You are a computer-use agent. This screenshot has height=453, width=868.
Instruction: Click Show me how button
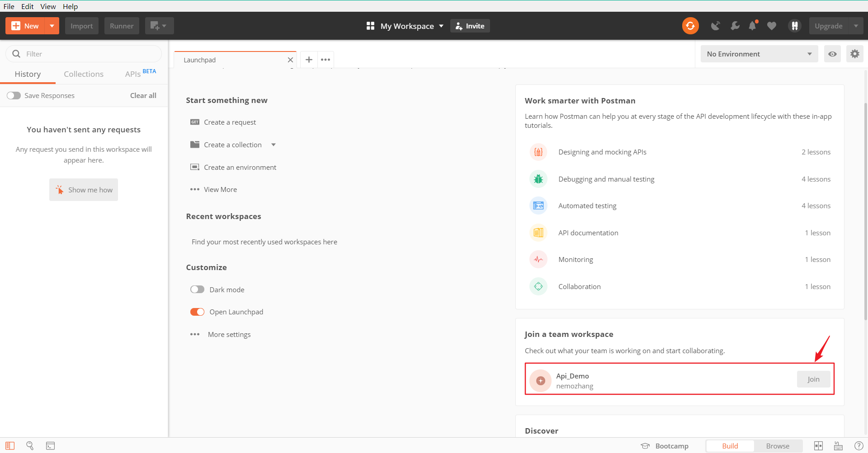(x=84, y=190)
